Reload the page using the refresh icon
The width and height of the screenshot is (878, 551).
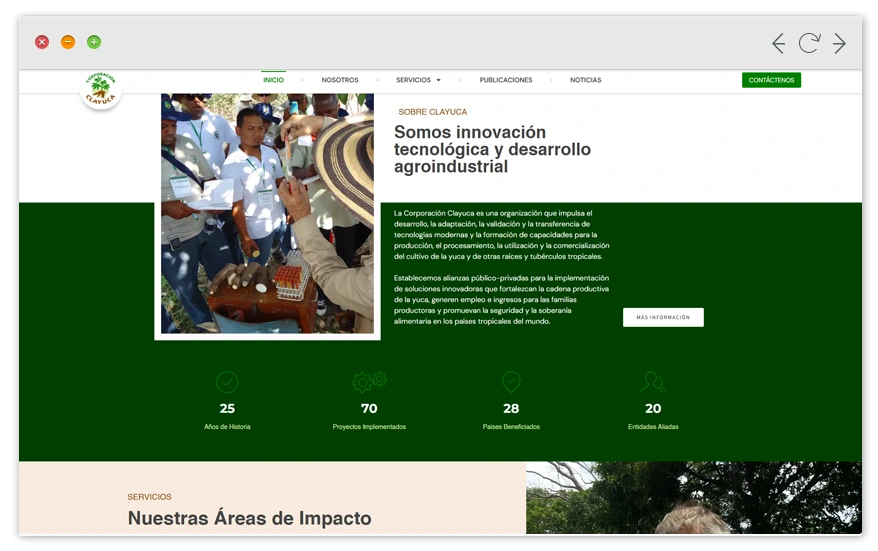(809, 43)
